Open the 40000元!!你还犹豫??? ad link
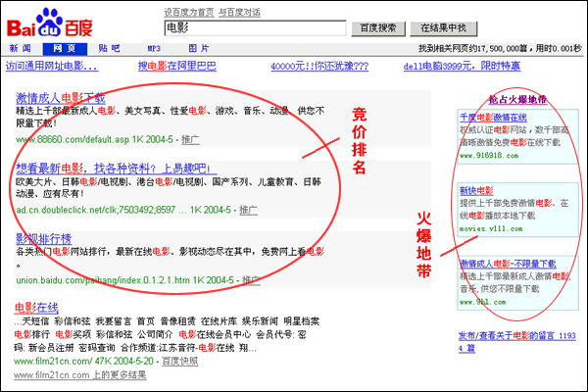 tap(319, 67)
